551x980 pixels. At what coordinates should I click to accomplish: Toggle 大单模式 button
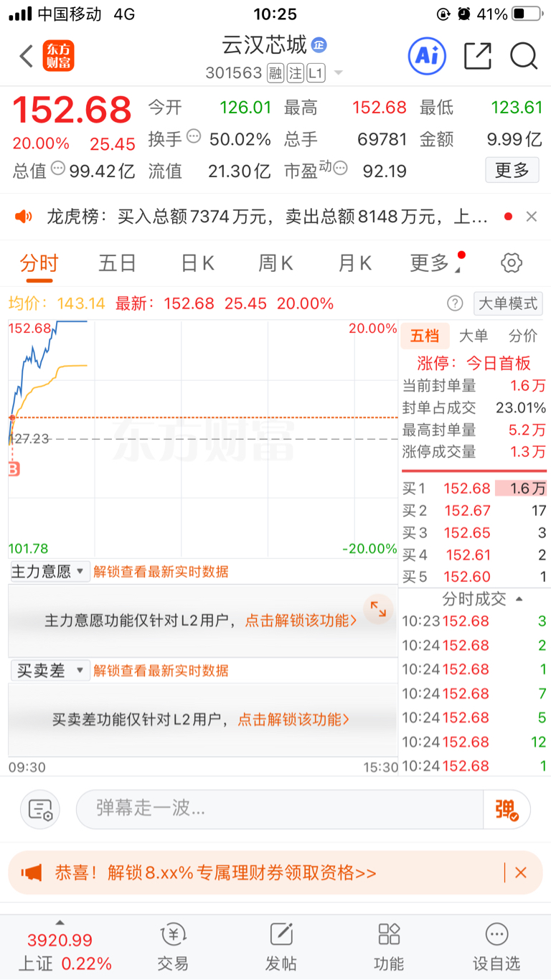click(x=508, y=303)
